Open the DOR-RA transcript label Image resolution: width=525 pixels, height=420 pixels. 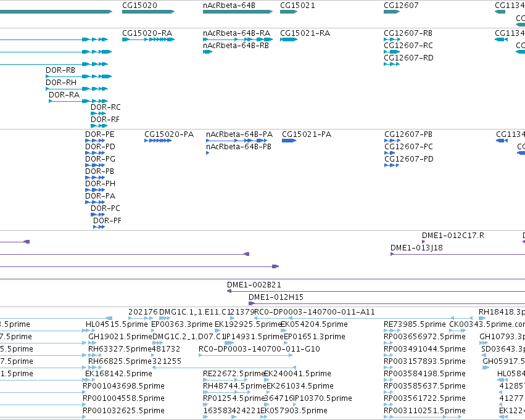click(x=64, y=95)
